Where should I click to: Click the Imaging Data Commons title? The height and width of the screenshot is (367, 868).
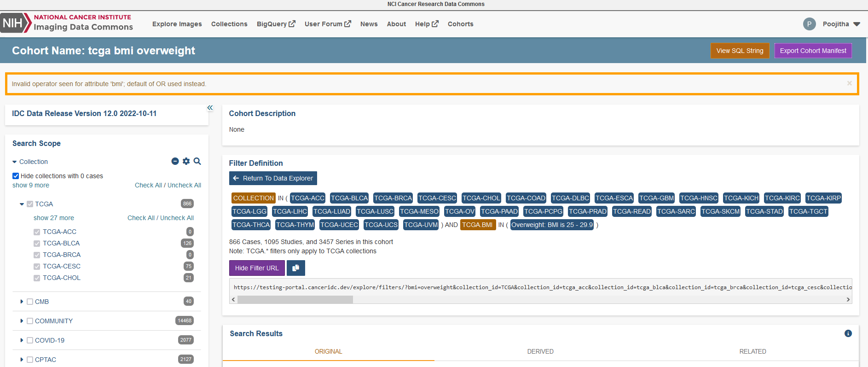[x=83, y=27]
